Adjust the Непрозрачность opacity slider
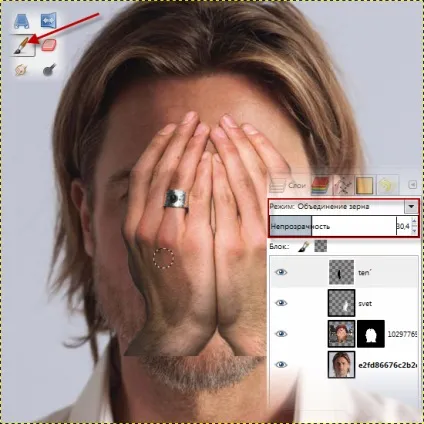The width and height of the screenshot is (424, 424). point(333,226)
